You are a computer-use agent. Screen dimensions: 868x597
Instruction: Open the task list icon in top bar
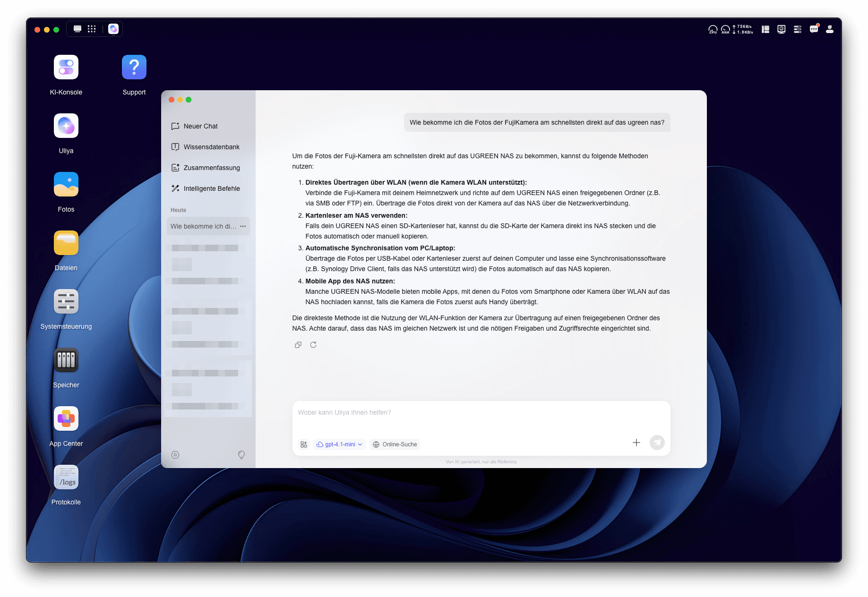[798, 29]
